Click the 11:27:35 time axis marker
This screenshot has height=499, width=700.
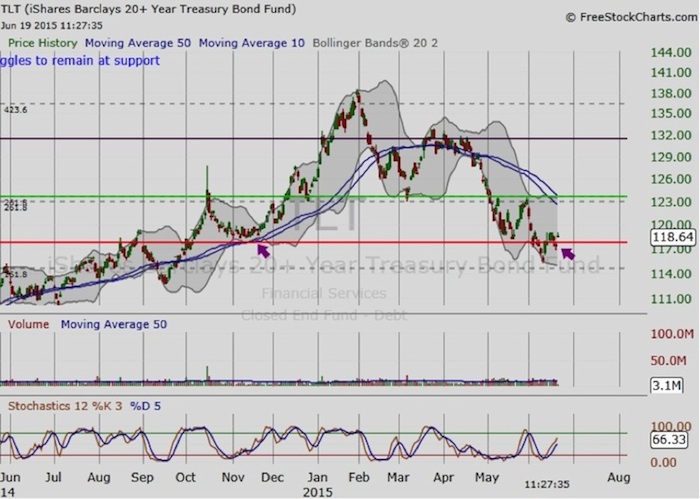547,484
